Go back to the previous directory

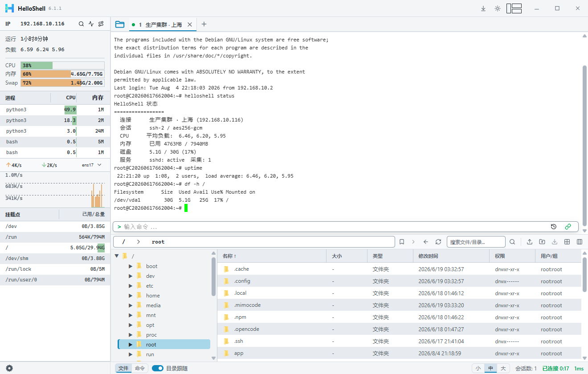coord(426,242)
